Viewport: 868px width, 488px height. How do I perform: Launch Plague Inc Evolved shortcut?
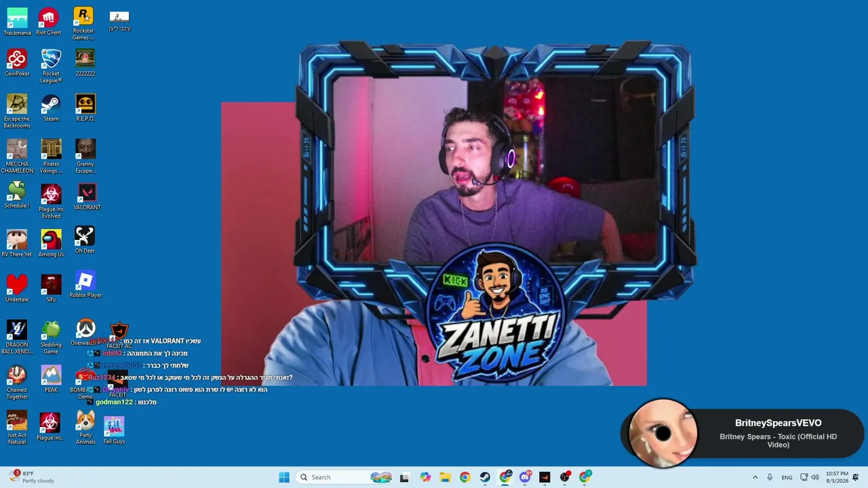tap(51, 201)
